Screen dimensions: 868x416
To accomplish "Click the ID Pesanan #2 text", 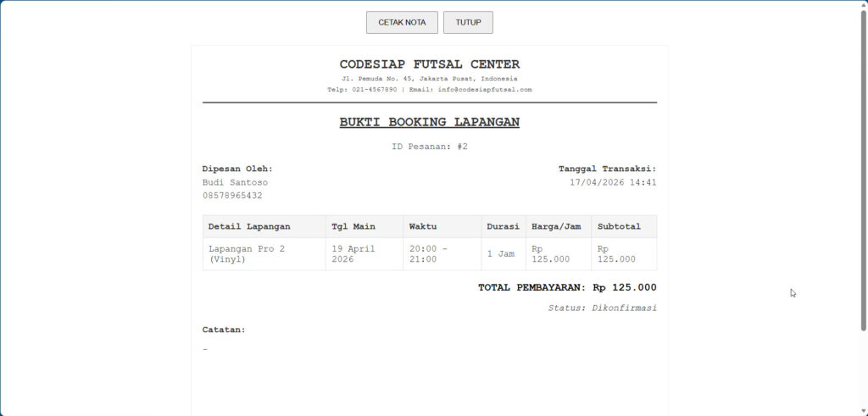I will (429, 147).
